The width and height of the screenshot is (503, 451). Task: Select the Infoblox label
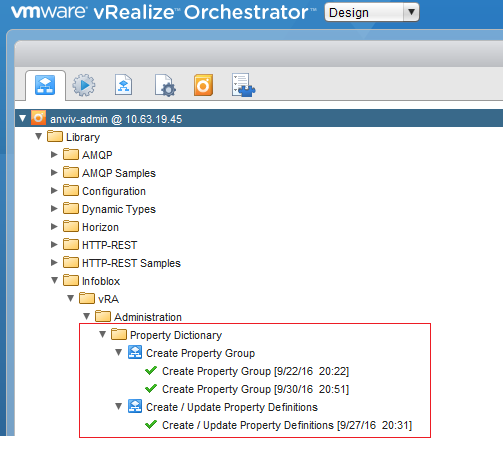pyautogui.click(x=101, y=281)
